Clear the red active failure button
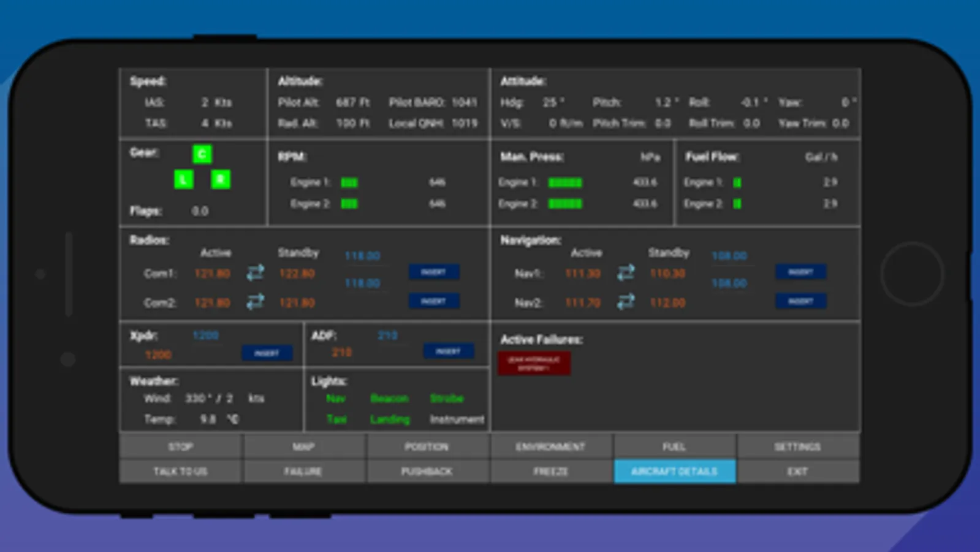This screenshot has width=980, height=552. pyautogui.click(x=534, y=364)
